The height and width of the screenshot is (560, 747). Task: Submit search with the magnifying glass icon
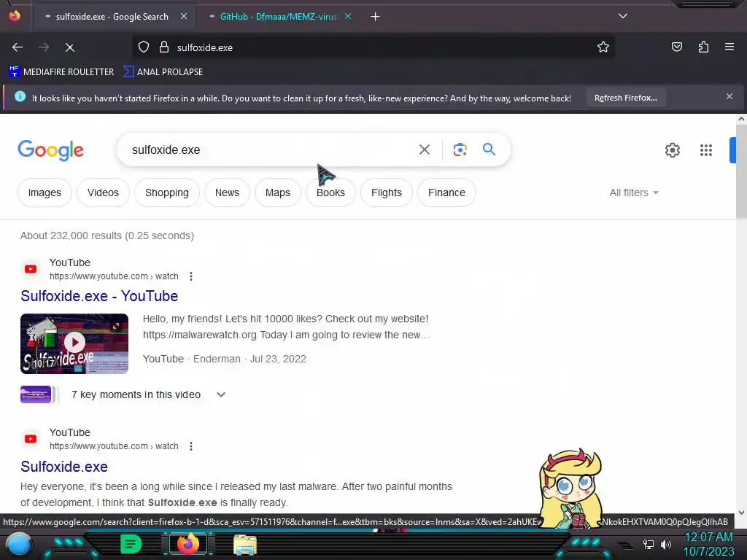[489, 149]
